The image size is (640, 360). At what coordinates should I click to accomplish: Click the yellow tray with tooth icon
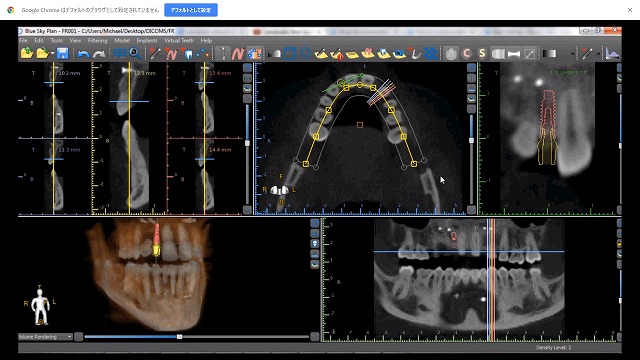point(384,53)
